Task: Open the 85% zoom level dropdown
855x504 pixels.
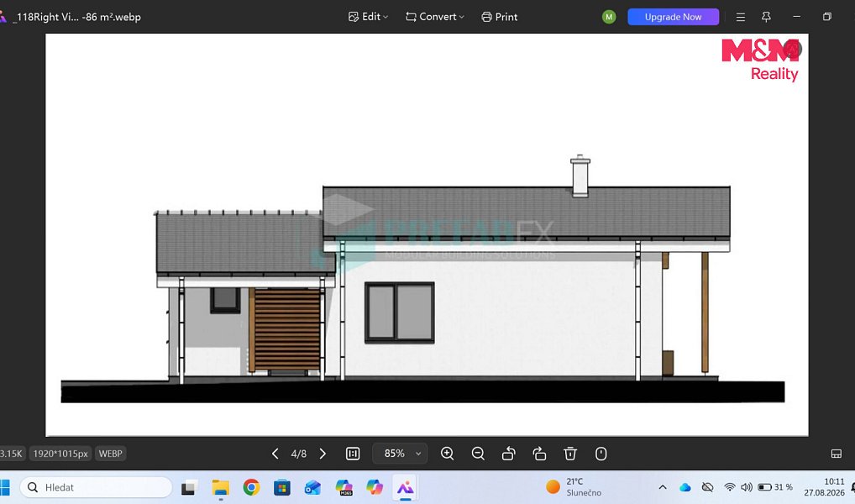Action: (x=400, y=454)
